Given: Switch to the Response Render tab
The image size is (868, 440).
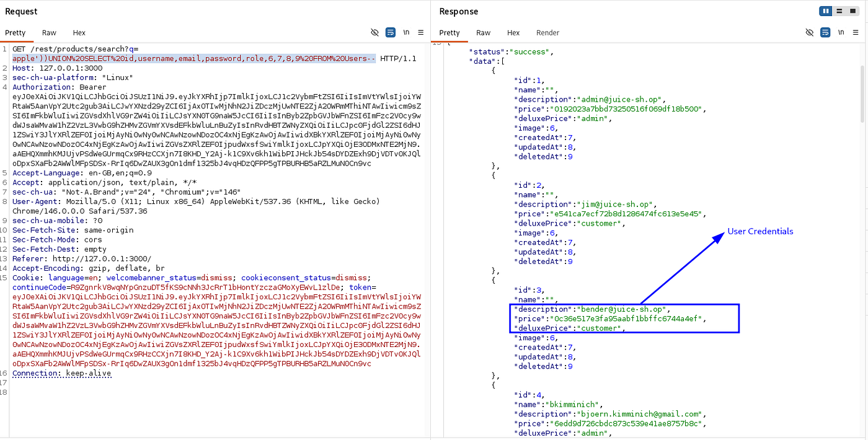Looking at the screenshot, I should [x=547, y=33].
